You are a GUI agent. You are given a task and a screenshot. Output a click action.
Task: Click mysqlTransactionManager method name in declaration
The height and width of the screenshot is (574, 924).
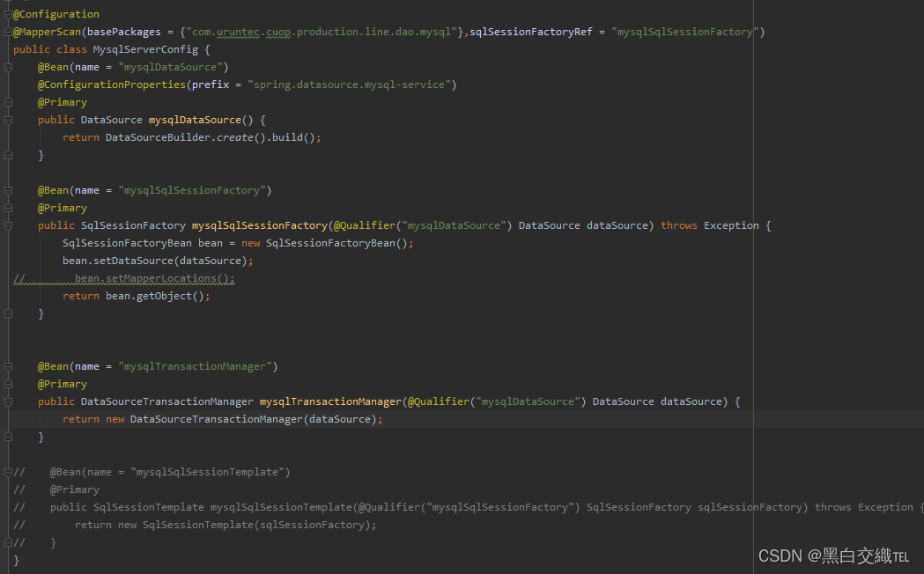pos(330,401)
